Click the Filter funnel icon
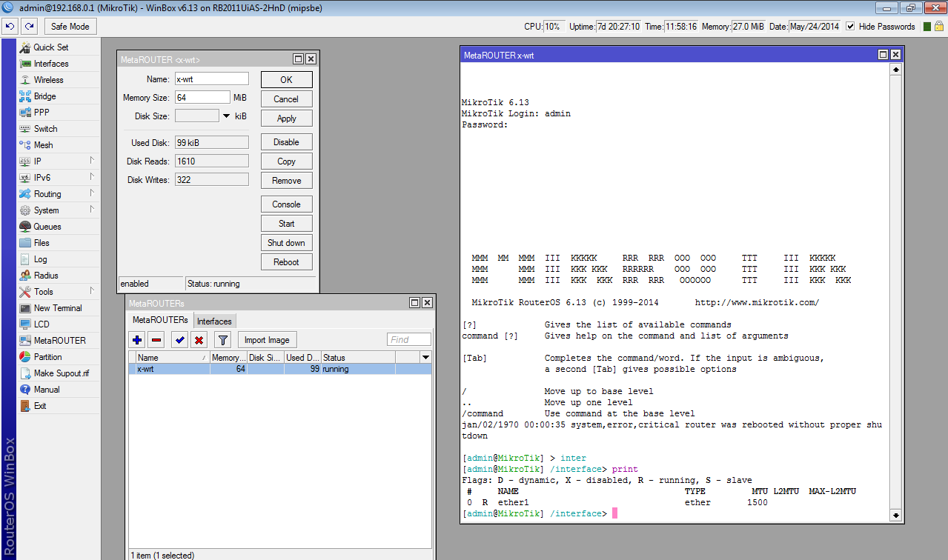Viewport: 948px width, 560px height. 222,340
